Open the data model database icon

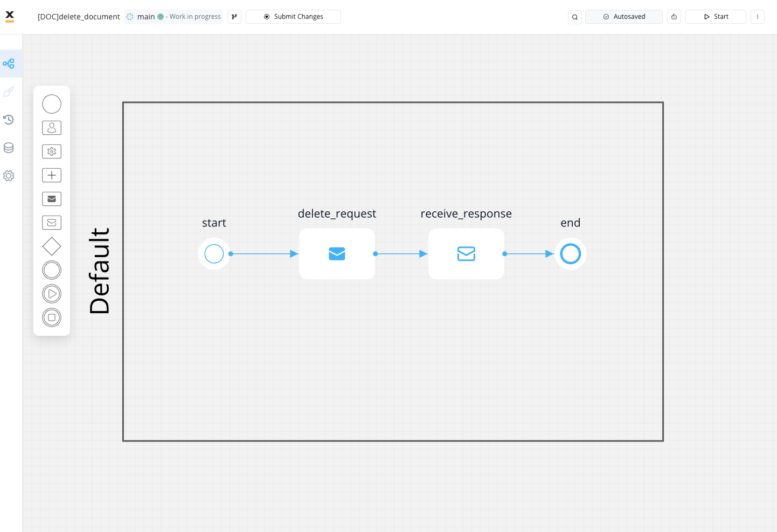(9, 148)
